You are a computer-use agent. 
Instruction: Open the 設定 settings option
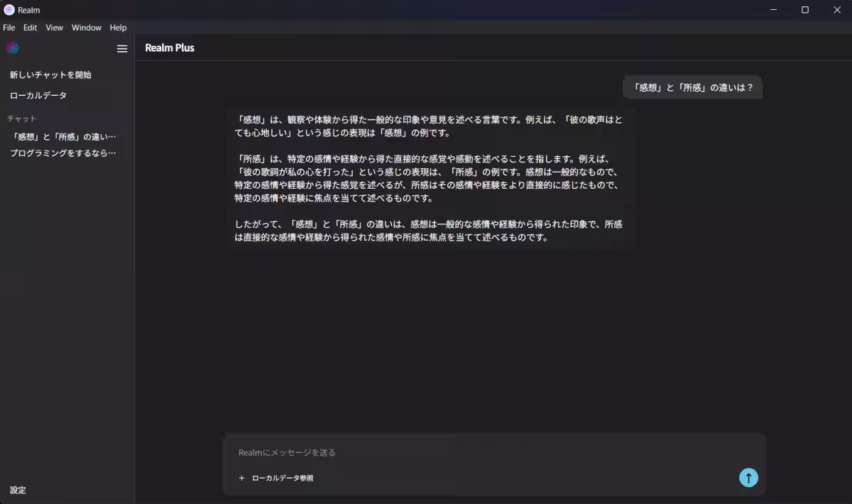click(18, 490)
